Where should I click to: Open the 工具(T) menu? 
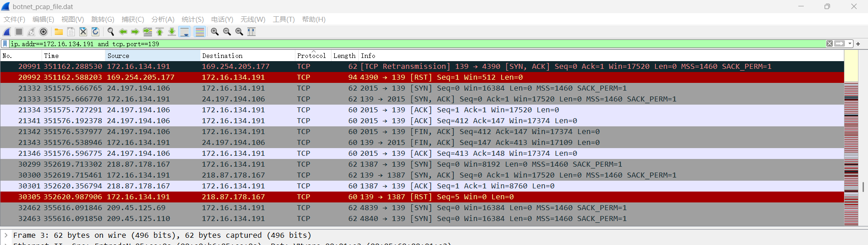284,19
